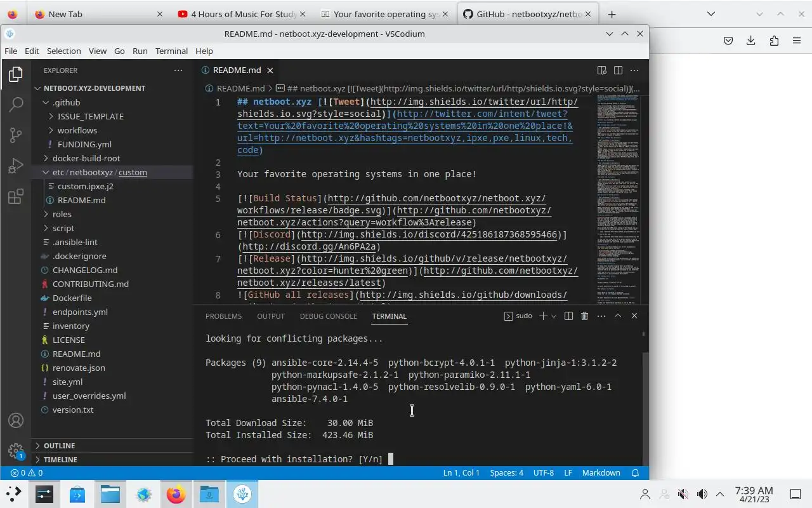
Task: Switch to the OUTPUT panel tab
Action: (271, 316)
